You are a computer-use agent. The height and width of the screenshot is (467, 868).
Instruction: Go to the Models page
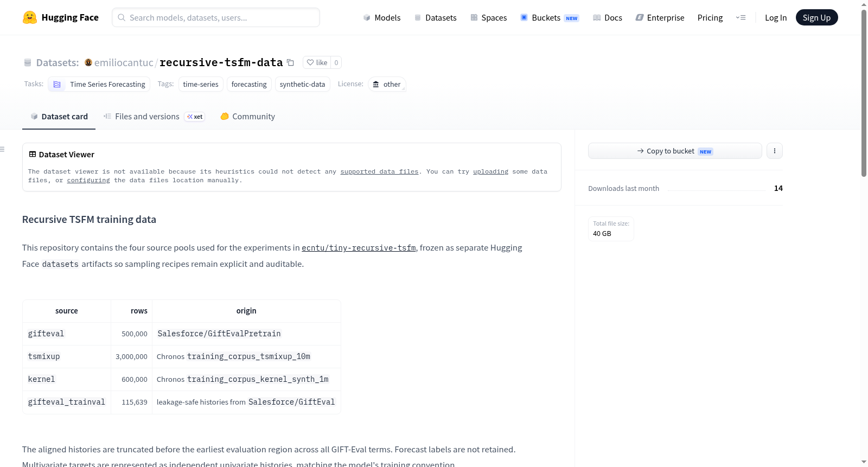pos(382,17)
